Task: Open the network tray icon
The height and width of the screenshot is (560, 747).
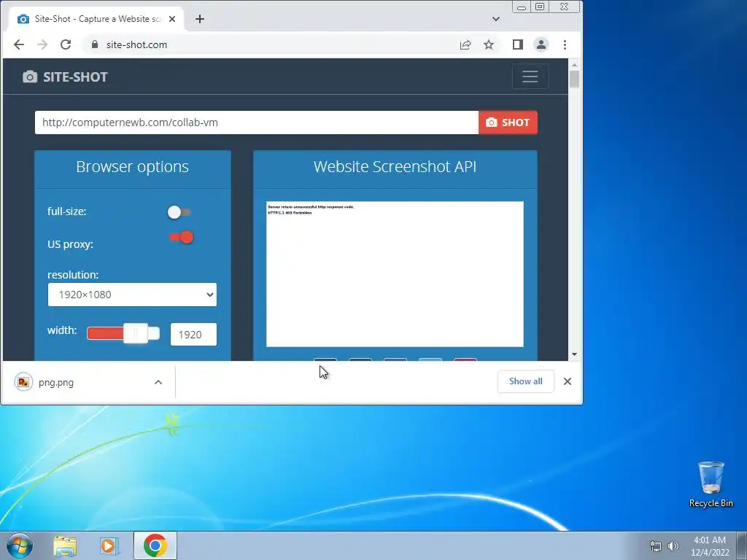Action: [x=656, y=546]
